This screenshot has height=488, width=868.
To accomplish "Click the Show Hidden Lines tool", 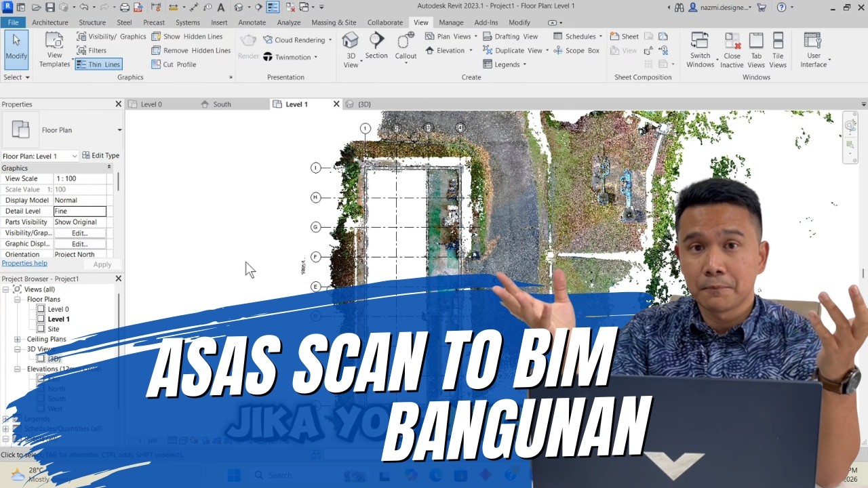I will pos(187,37).
